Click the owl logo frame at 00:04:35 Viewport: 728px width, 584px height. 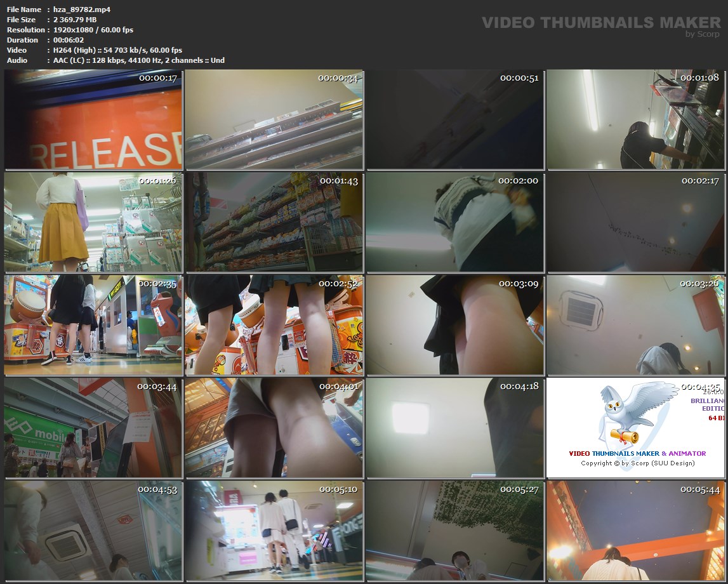pyautogui.click(x=635, y=428)
